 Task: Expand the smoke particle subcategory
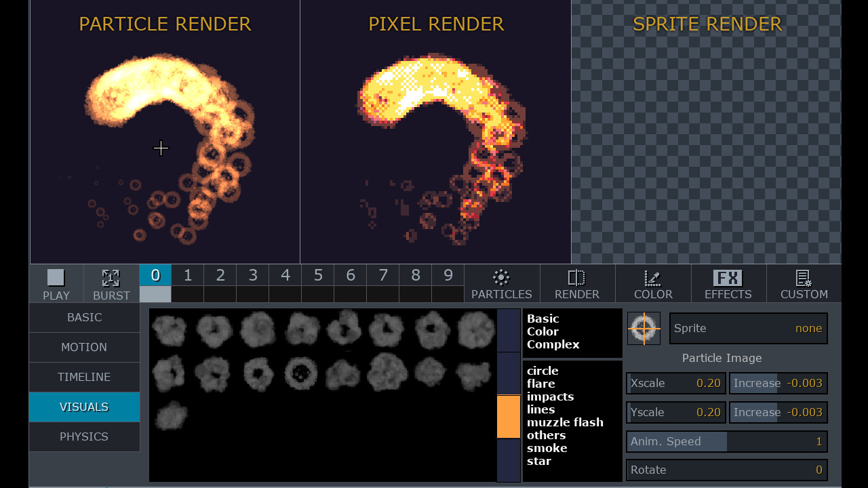(x=547, y=448)
